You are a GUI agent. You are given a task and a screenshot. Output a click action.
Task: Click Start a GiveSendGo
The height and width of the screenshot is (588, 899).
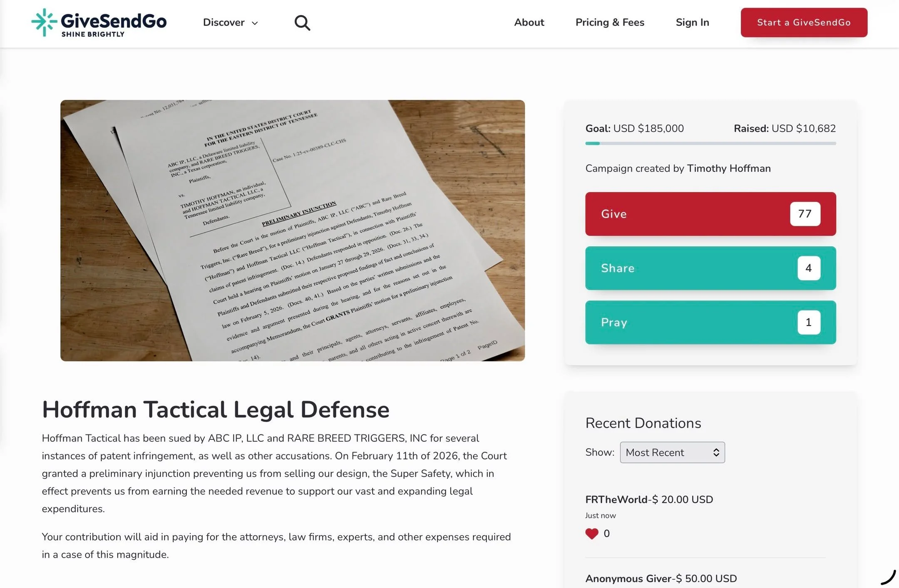pos(803,22)
